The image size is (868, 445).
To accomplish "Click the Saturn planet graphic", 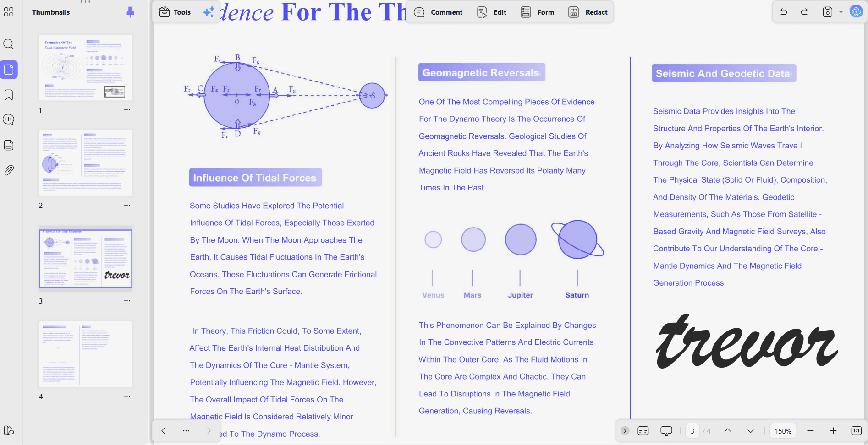I will [577, 239].
